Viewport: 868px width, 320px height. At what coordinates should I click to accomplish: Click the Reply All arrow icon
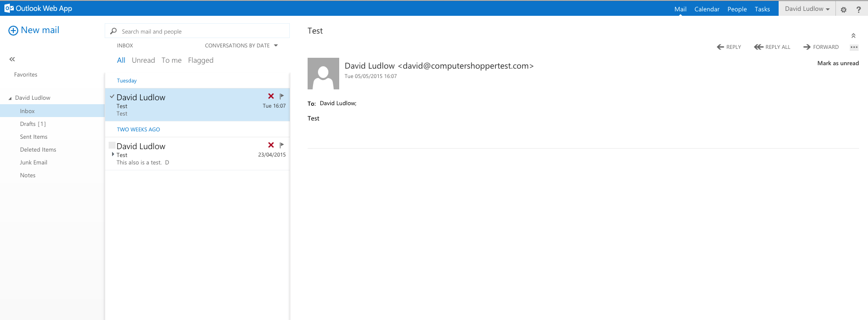coord(758,47)
